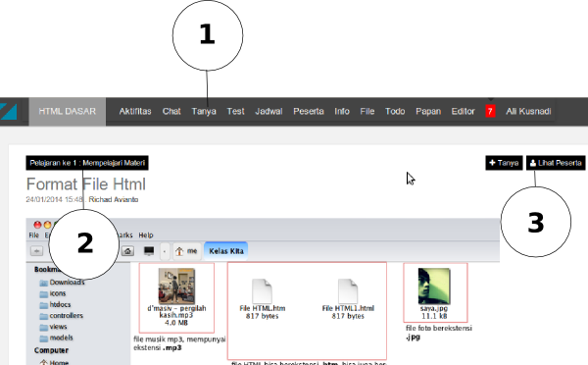Click the home icon in the file manager toolbar
The height and width of the screenshot is (365, 588).
click(127, 251)
